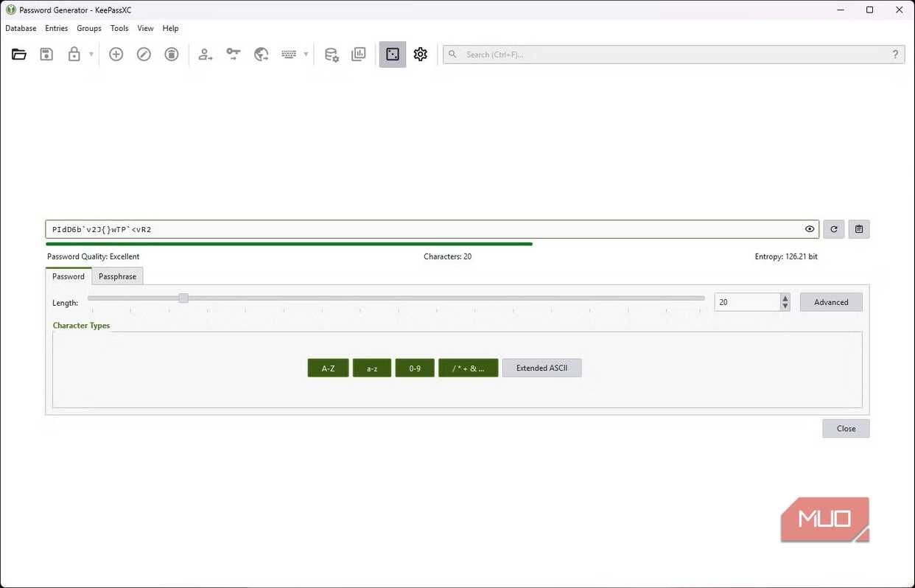Delete entry using the trash icon
This screenshot has width=915, height=588.
click(x=172, y=55)
